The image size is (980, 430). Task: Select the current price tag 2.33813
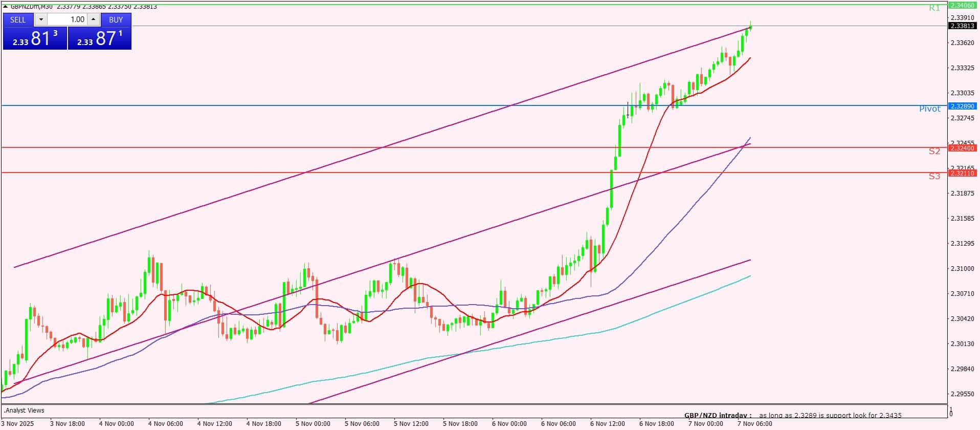(963, 26)
